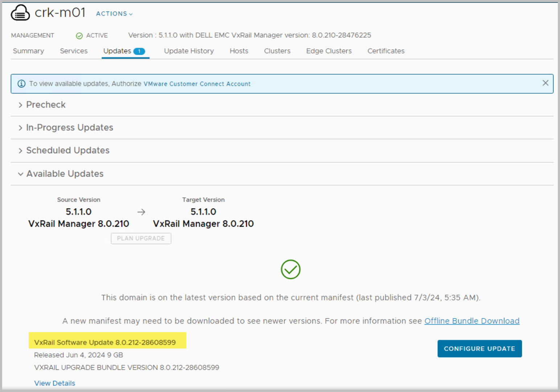Image resolution: width=560 pixels, height=392 pixels.
Task: Click the large green checkmark circle icon
Action: click(290, 269)
